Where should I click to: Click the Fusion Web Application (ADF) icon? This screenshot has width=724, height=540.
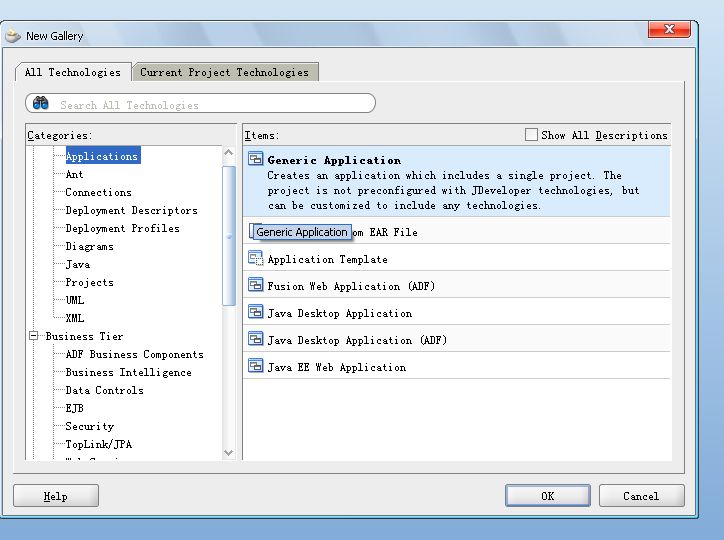pyautogui.click(x=255, y=285)
